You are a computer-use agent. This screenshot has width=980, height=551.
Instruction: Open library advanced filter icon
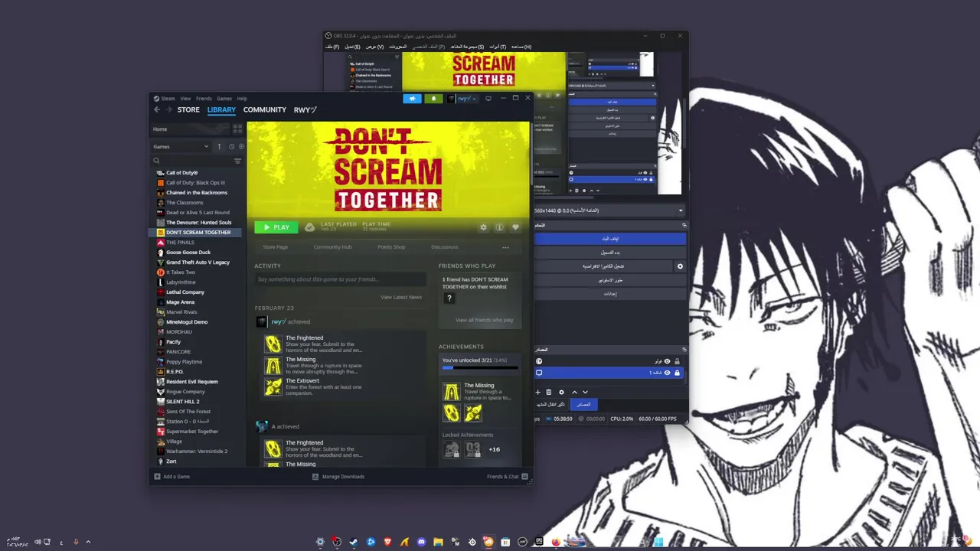click(x=237, y=161)
